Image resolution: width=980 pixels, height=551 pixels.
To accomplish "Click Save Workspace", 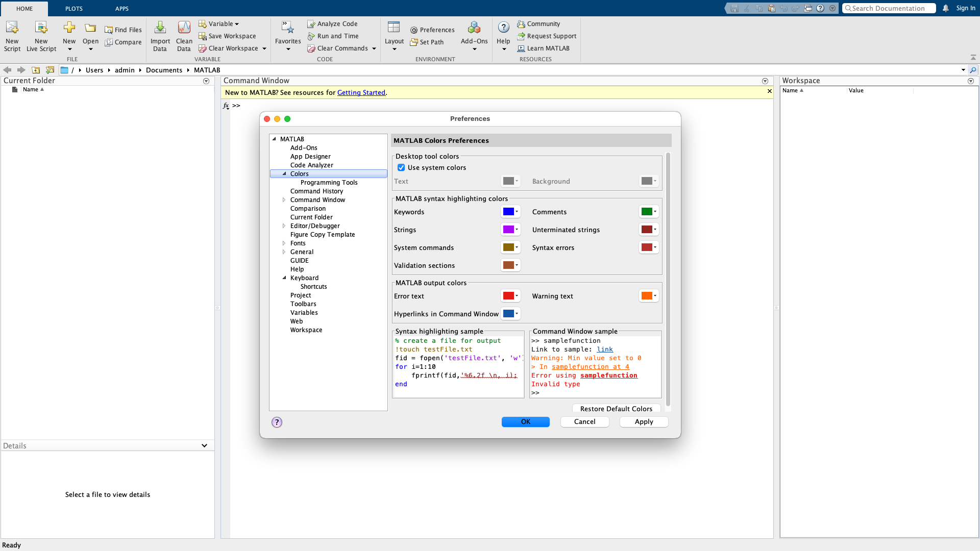I will pyautogui.click(x=227, y=36).
